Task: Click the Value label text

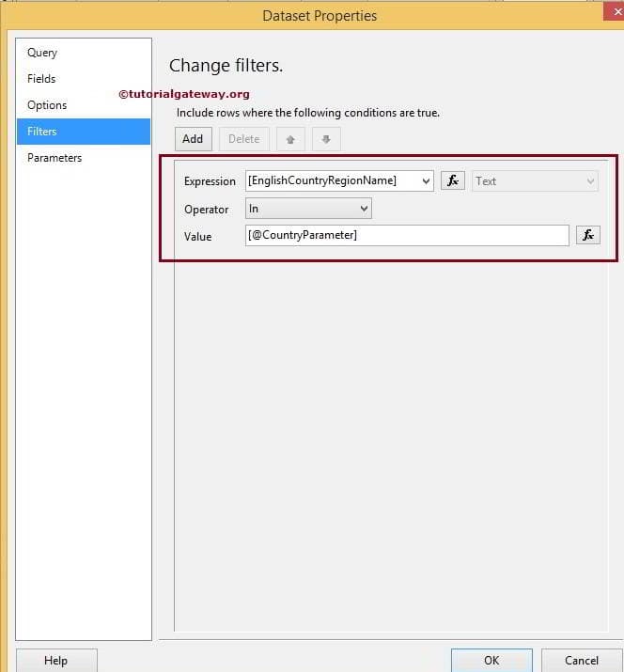Action: point(197,237)
